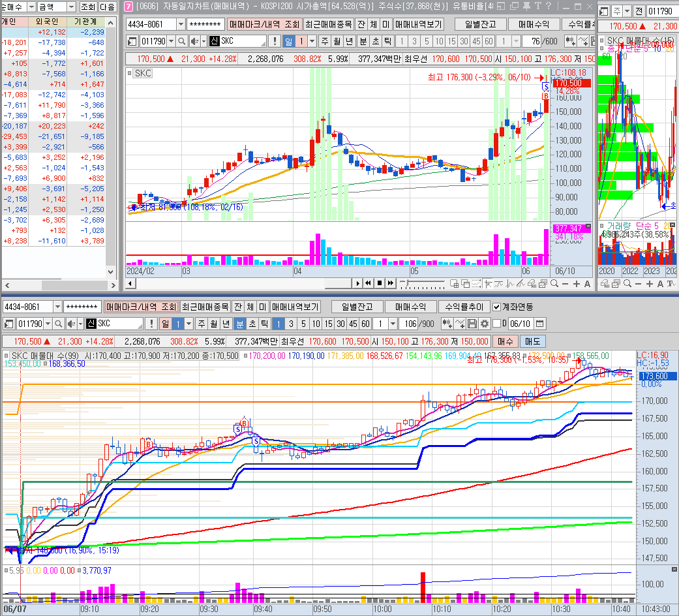Click the add line indicator icon in lower toolbar
The height and width of the screenshot is (616, 679).
[x=460, y=324]
